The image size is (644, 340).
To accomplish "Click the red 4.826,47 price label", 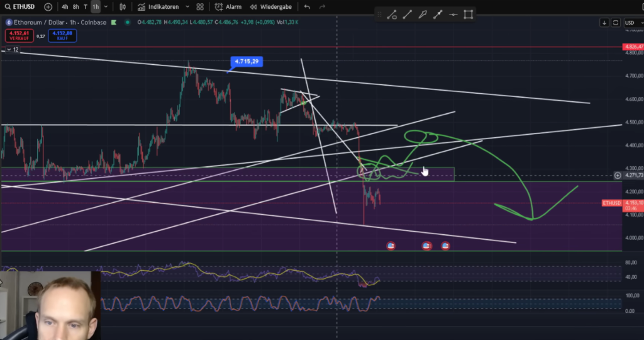I will [x=633, y=47].
